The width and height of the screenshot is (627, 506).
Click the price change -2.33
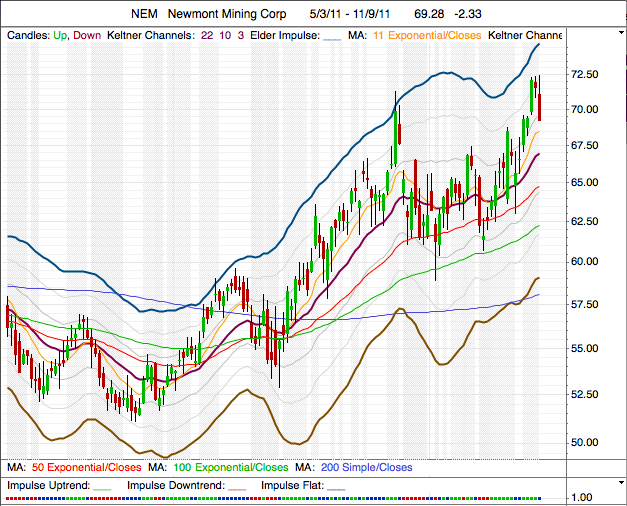pos(468,14)
